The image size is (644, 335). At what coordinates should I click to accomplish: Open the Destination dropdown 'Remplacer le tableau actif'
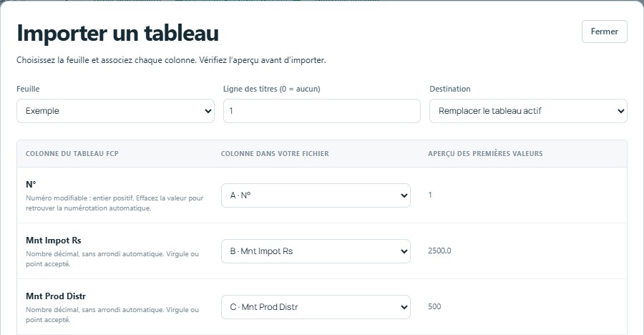pos(528,111)
